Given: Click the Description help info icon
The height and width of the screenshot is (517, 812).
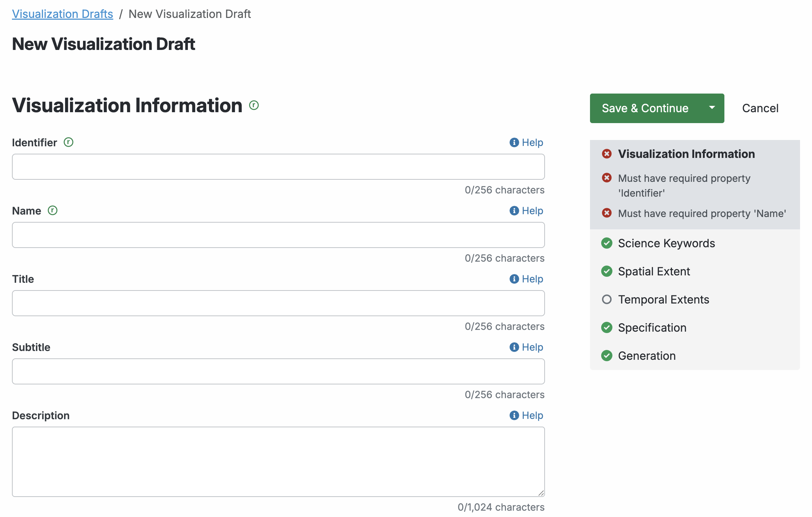Looking at the screenshot, I should tap(514, 415).
